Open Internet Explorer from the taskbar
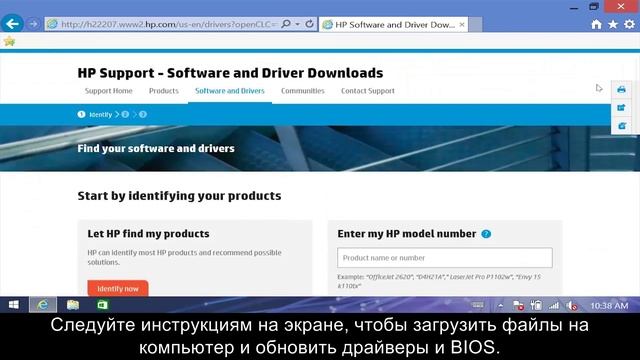 (42, 305)
